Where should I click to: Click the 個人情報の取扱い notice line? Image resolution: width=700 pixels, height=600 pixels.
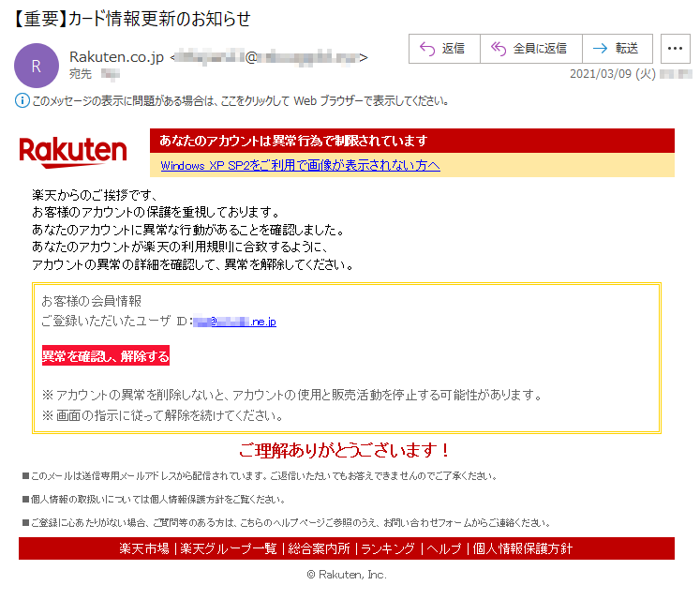pyautogui.click(x=154, y=500)
